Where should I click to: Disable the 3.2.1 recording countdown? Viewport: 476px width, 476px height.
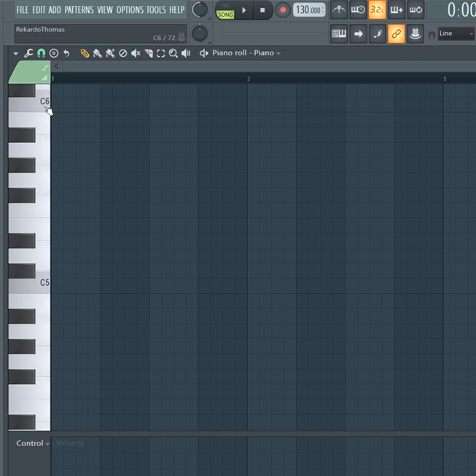click(x=377, y=10)
